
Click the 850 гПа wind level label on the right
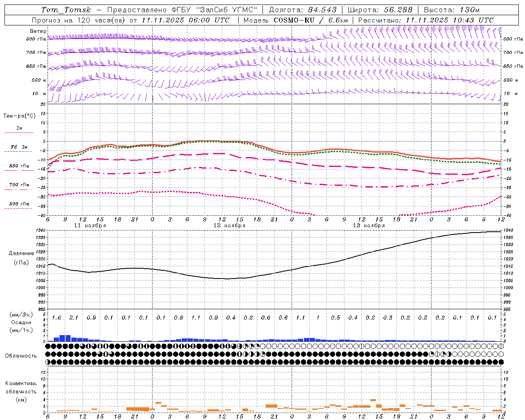coord(513,66)
